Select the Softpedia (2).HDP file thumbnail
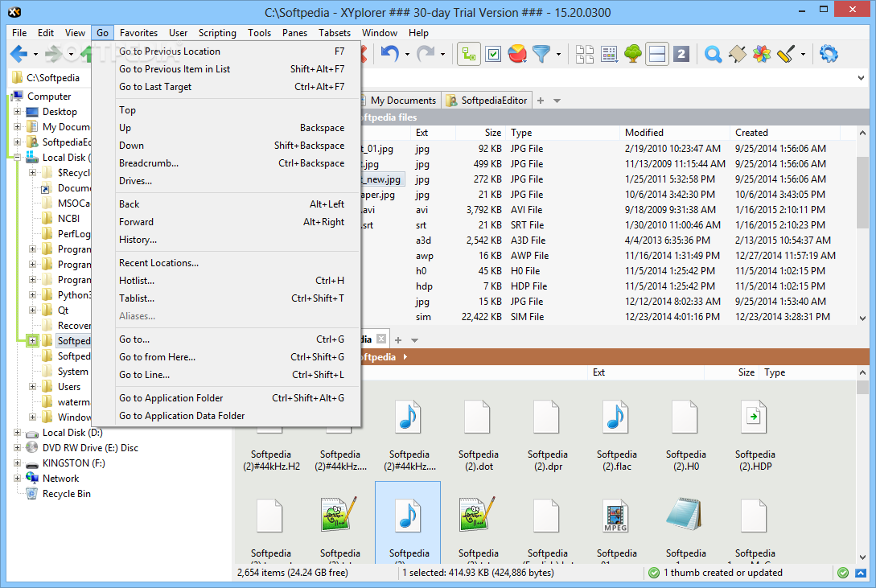Image resolution: width=876 pixels, height=588 pixels. pyautogui.click(x=755, y=435)
